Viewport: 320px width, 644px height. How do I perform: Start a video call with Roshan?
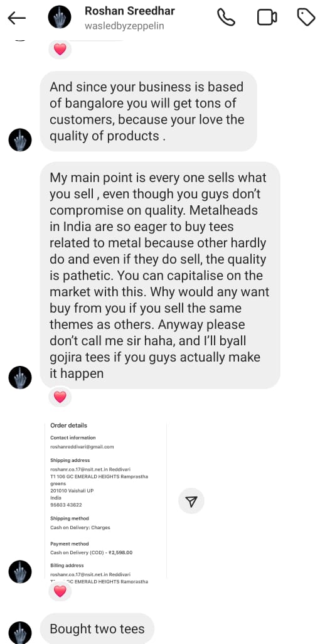267,17
